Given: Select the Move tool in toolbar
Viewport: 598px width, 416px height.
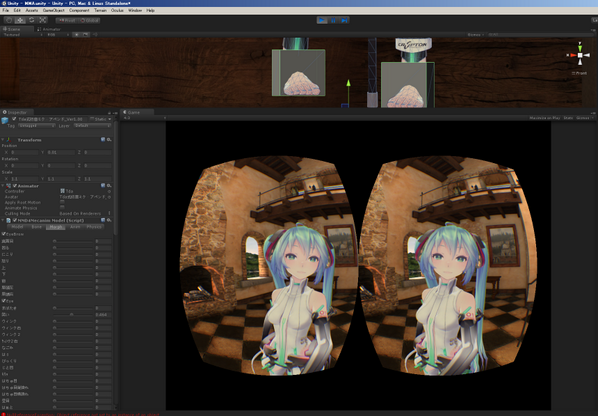Looking at the screenshot, I should pyautogui.click(x=20, y=20).
